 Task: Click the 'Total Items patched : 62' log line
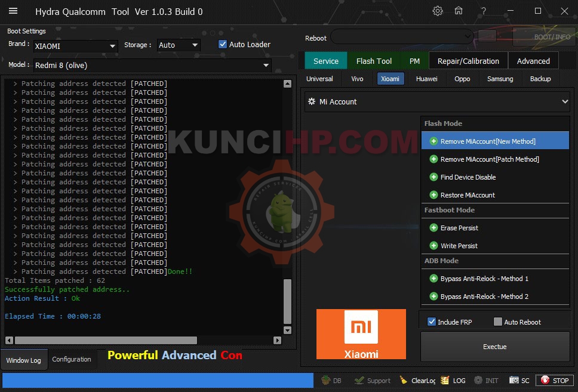click(55, 280)
